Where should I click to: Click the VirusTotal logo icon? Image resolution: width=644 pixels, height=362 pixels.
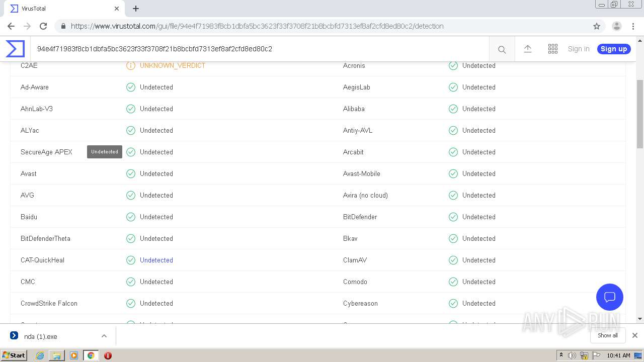click(x=15, y=49)
